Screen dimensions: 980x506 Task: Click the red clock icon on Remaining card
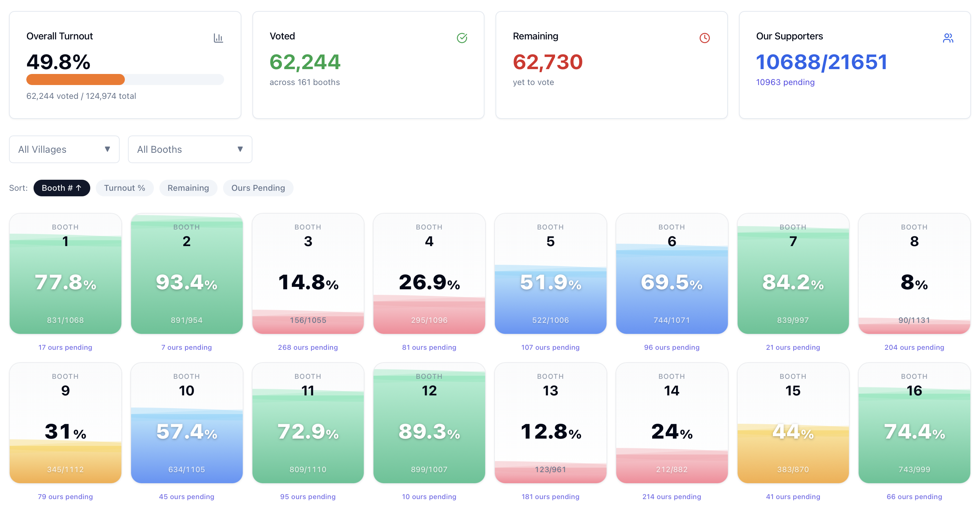click(x=704, y=38)
